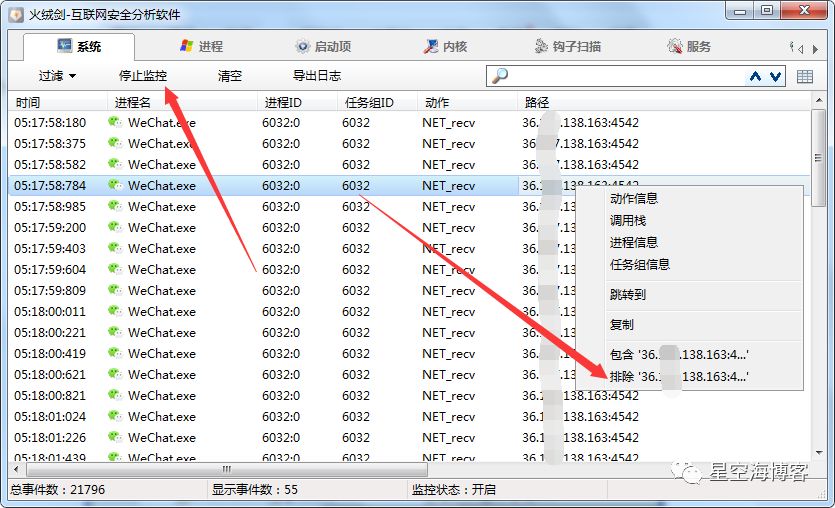Choose 调用栈 from context menu
Viewport: 835px width, 508px height.
click(x=628, y=220)
